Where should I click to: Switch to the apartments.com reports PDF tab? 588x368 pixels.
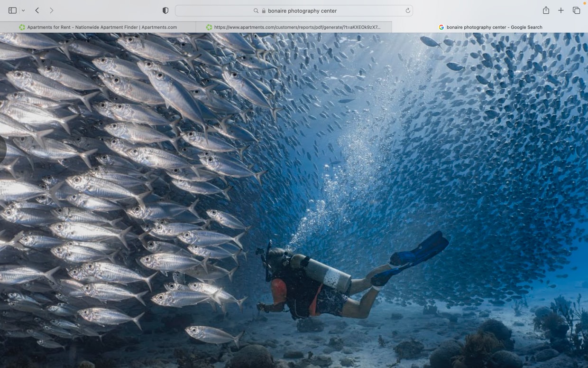tap(294, 27)
